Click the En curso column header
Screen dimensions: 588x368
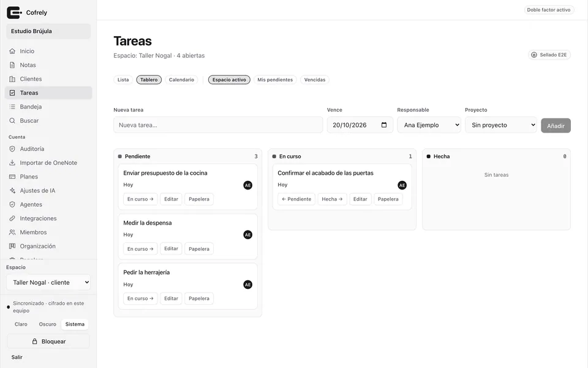(x=342, y=156)
